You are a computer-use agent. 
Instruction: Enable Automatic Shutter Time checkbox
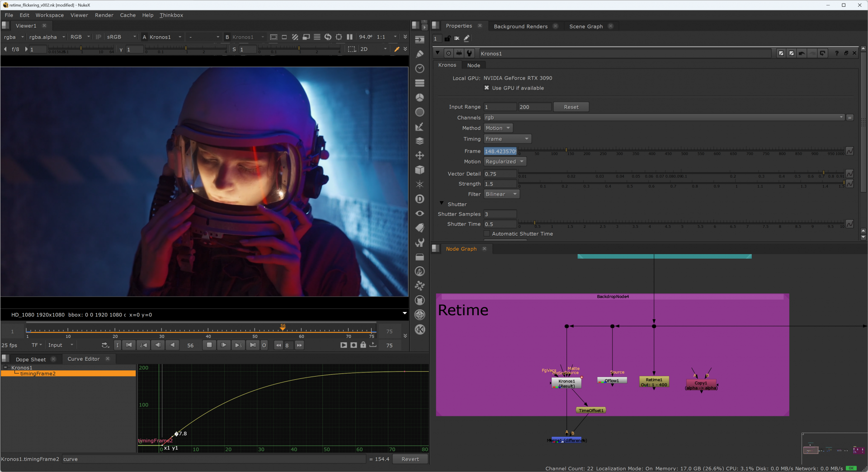pyautogui.click(x=487, y=234)
